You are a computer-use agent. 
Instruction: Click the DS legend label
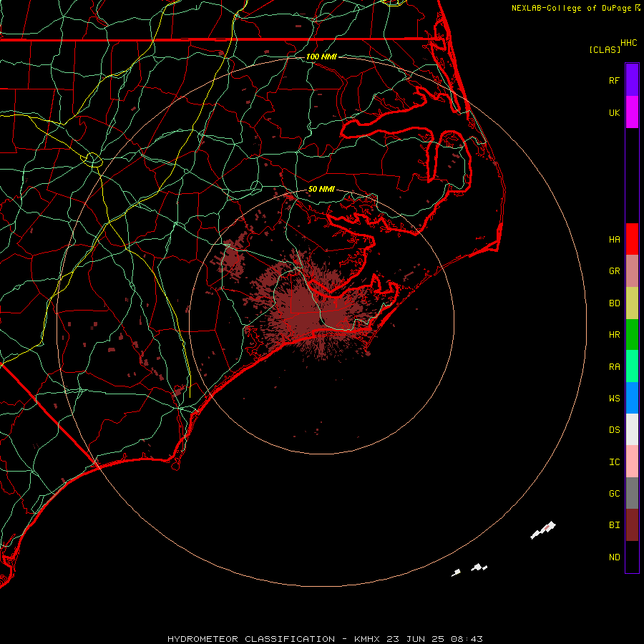coord(614,429)
